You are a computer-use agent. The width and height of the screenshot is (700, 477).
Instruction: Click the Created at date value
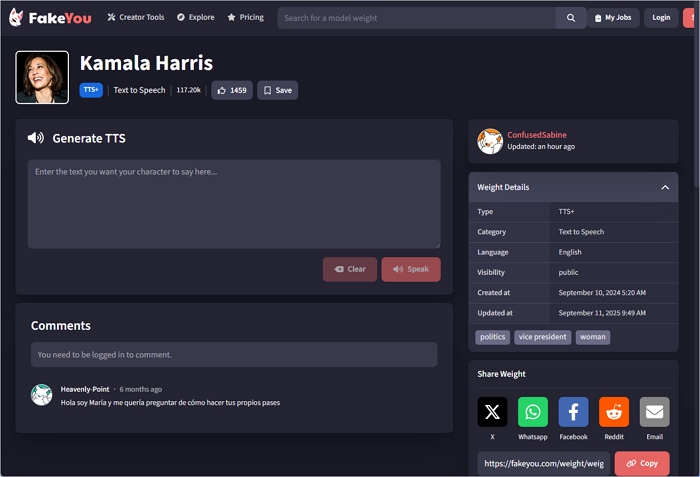[602, 293]
